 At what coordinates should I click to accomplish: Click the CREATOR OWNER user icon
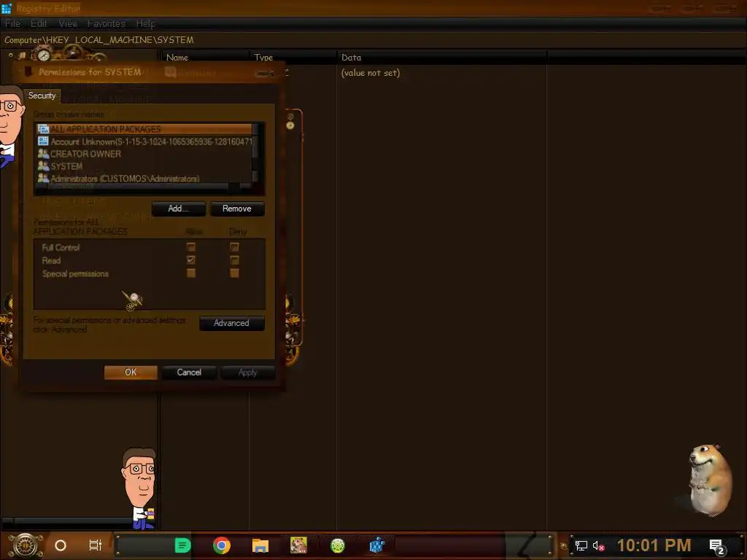43,154
